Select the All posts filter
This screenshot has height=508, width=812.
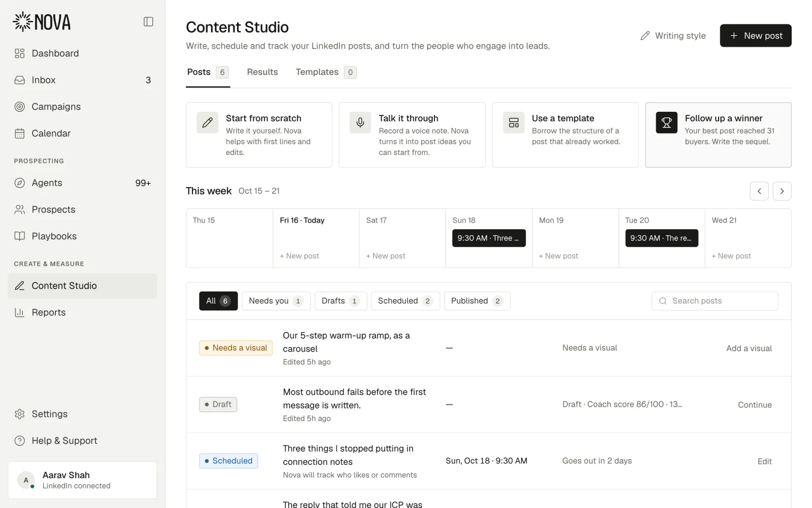tap(218, 301)
